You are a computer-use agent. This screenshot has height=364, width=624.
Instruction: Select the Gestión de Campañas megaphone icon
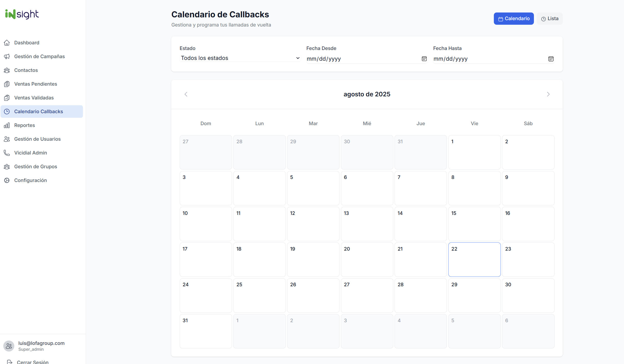point(7,56)
